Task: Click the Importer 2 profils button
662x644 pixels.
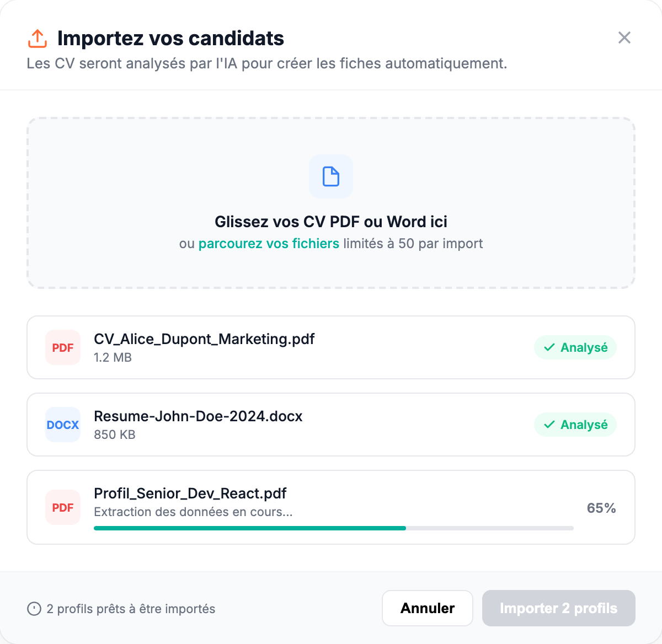Action: pos(558,608)
